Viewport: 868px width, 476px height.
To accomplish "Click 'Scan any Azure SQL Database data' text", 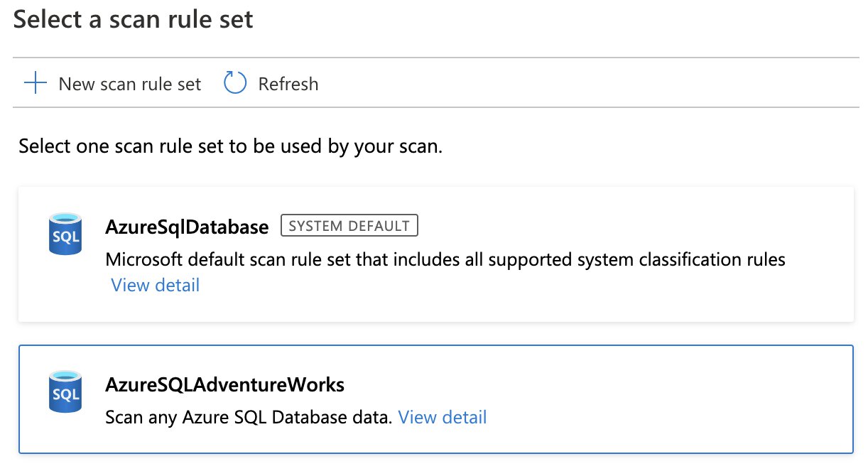I will [x=249, y=417].
